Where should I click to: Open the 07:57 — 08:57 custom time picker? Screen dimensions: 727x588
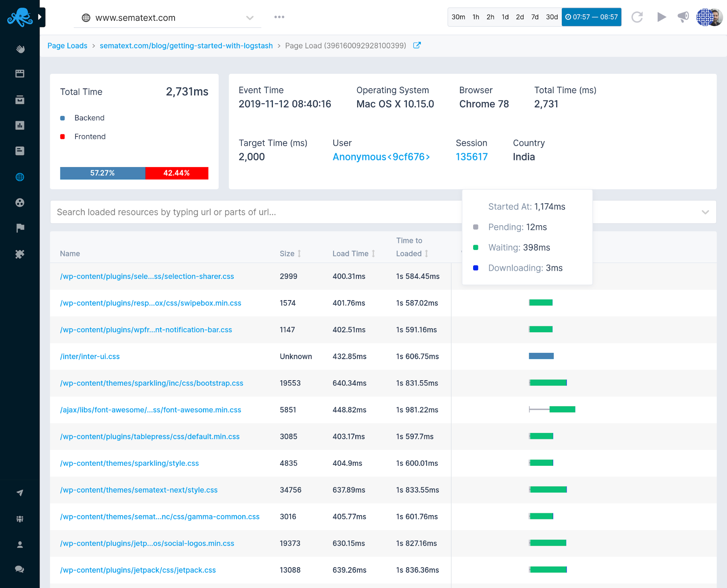pyautogui.click(x=591, y=17)
